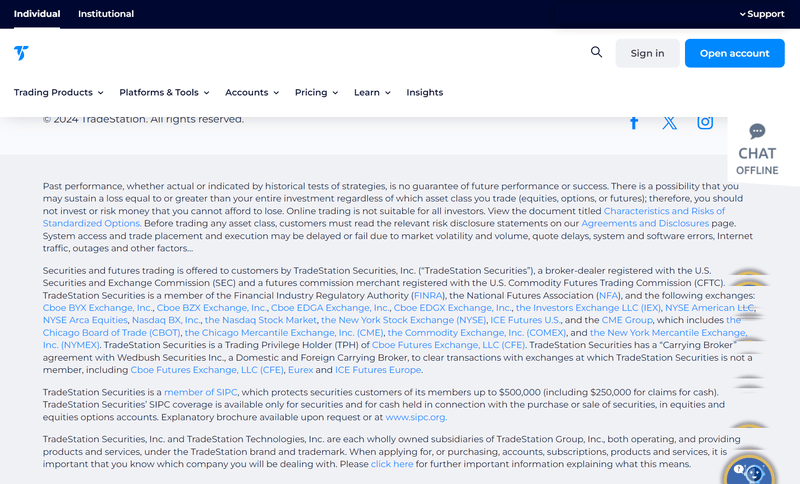The width and height of the screenshot is (800, 484).
Task: Switch to the Individual tab
Action: click(x=37, y=14)
